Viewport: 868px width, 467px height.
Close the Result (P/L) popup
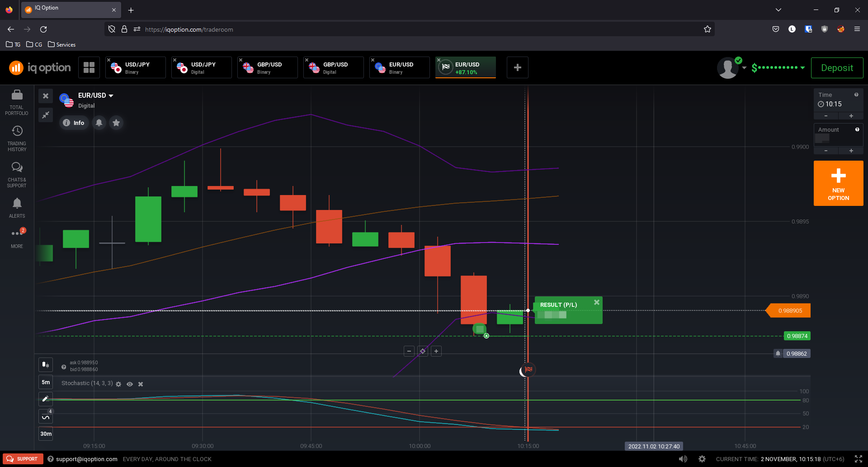[597, 302]
